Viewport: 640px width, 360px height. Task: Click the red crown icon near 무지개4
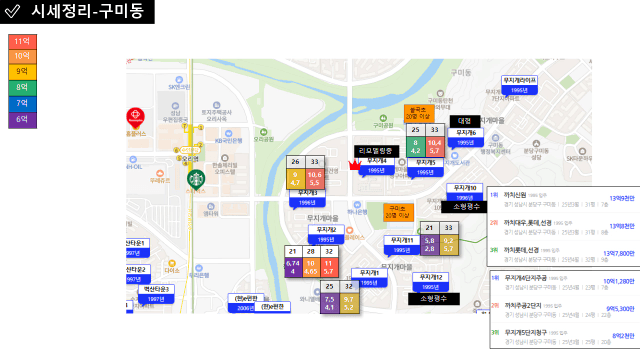tap(355, 165)
